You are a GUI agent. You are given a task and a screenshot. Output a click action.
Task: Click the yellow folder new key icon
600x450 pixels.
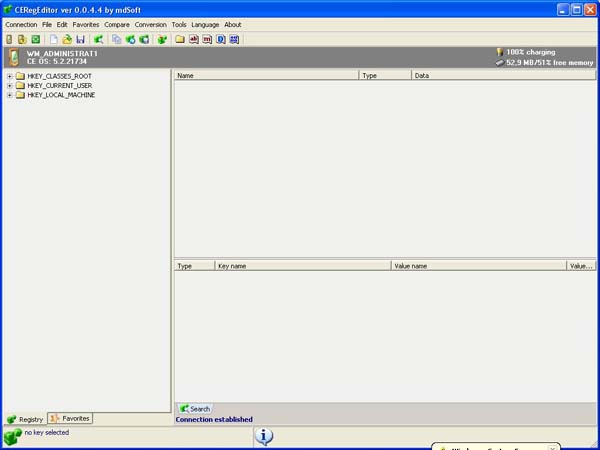tap(179, 40)
